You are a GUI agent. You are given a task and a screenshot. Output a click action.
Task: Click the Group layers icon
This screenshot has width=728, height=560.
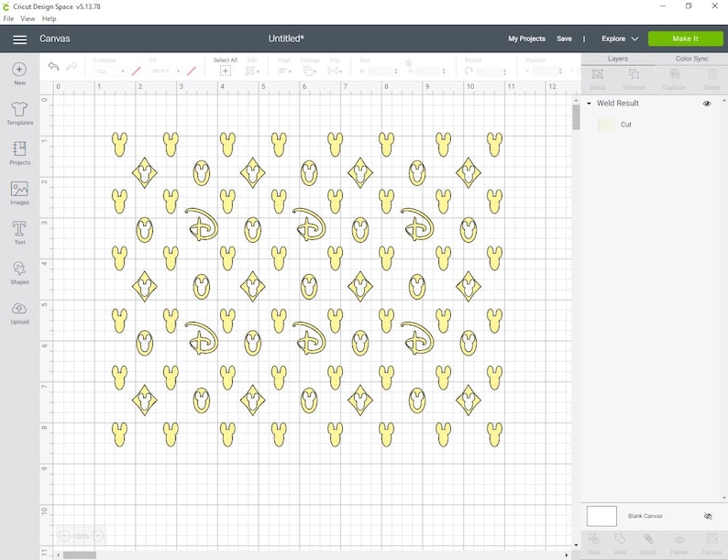[x=598, y=73]
